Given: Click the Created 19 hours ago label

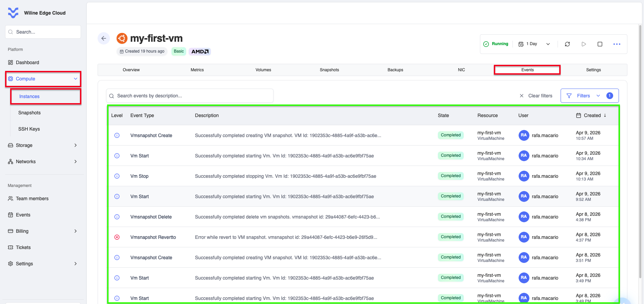Looking at the screenshot, I should 142,51.
